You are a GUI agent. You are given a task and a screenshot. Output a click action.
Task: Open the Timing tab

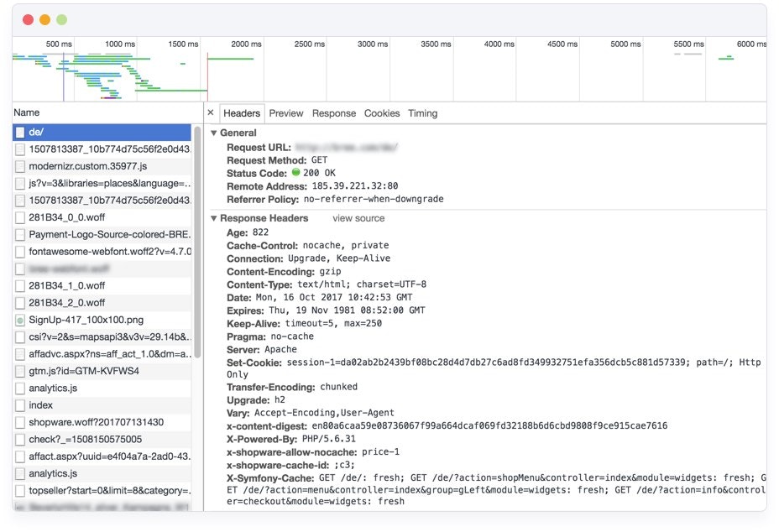(422, 113)
